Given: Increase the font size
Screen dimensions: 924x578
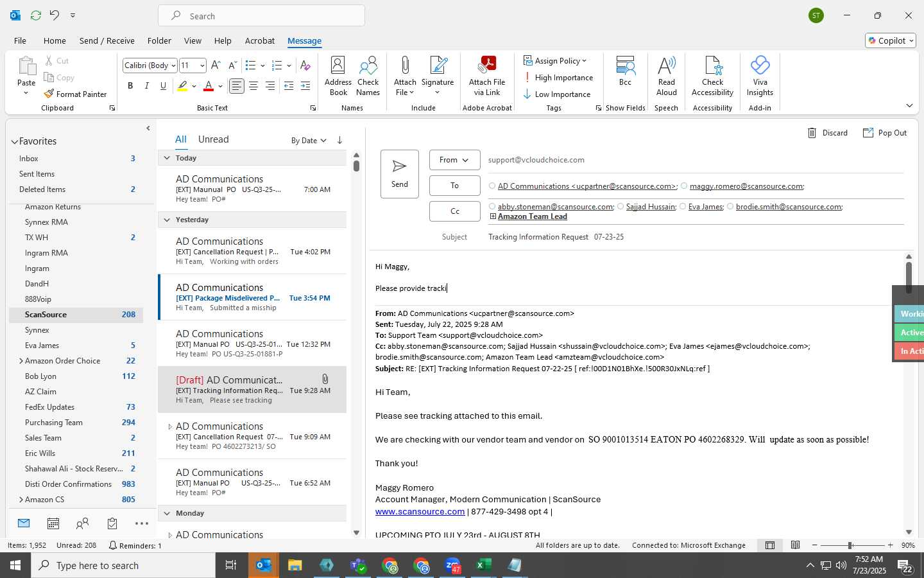Looking at the screenshot, I should click(216, 66).
